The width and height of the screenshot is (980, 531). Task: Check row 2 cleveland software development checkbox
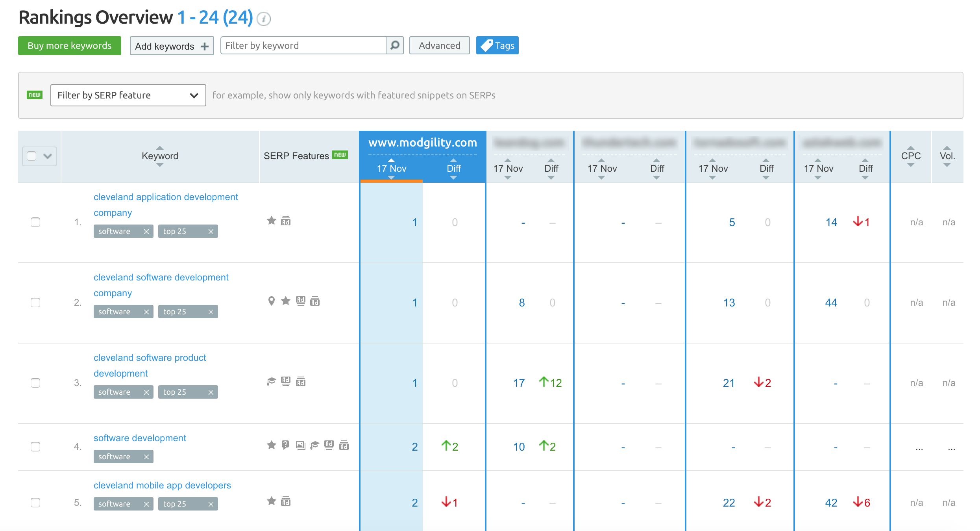[x=35, y=303]
